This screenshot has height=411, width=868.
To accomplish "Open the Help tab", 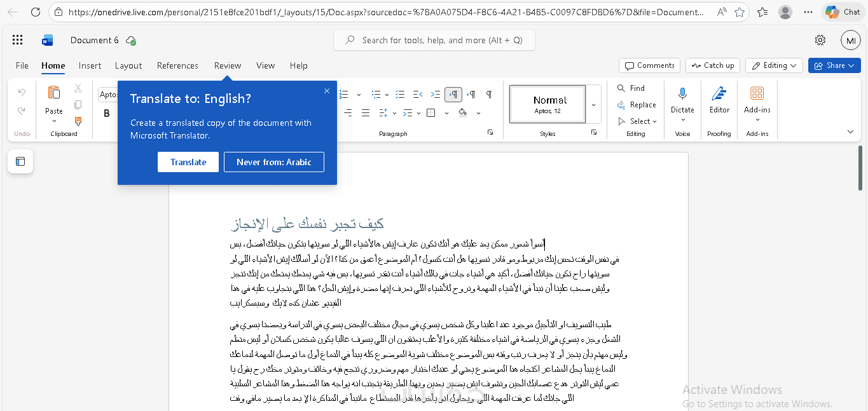I will pyautogui.click(x=298, y=65).
